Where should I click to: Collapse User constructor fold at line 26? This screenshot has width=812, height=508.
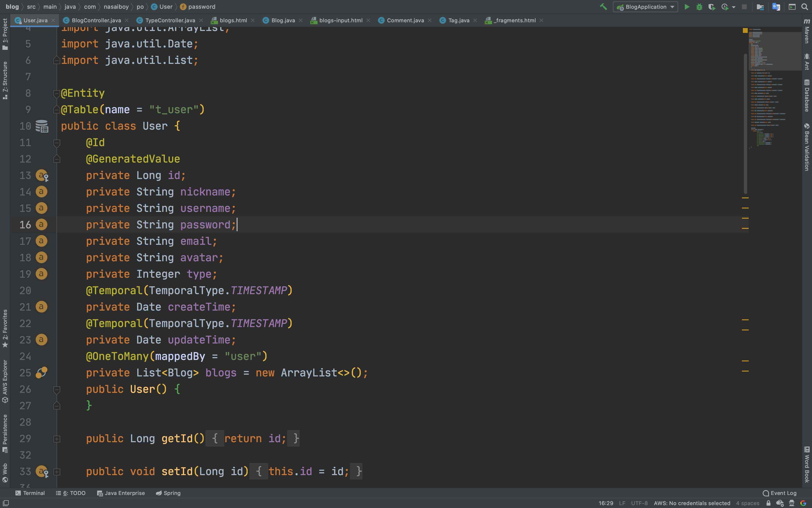click(57, 390)
